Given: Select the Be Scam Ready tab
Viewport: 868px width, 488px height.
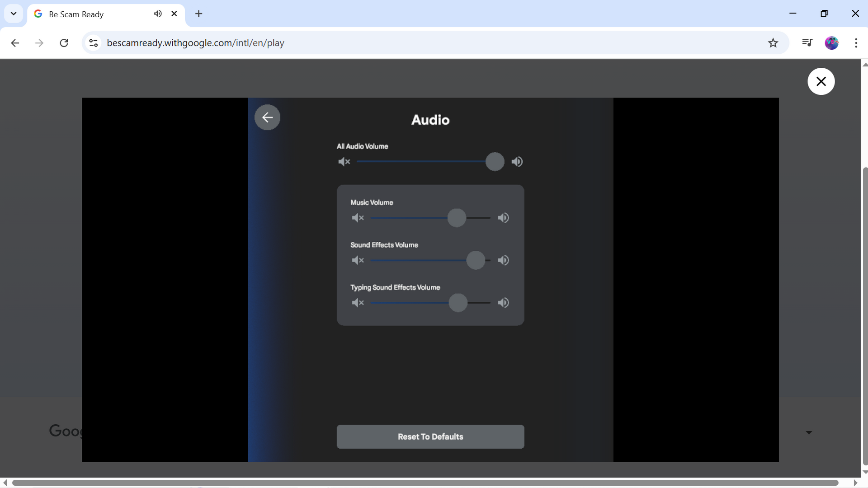Looking at the screenshot, I should 90,14.
